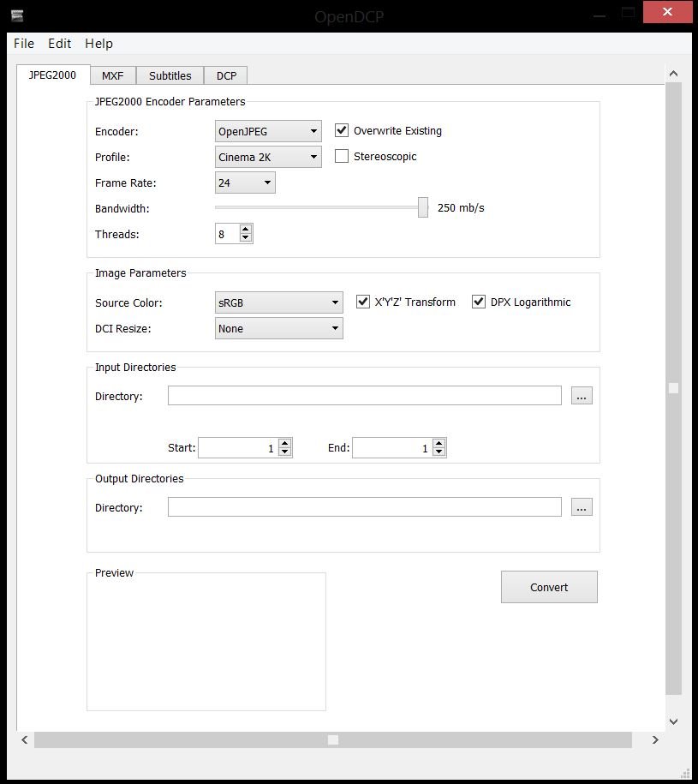
Task: Click the 'Output Directories' group title
Action: pos(140,478)
